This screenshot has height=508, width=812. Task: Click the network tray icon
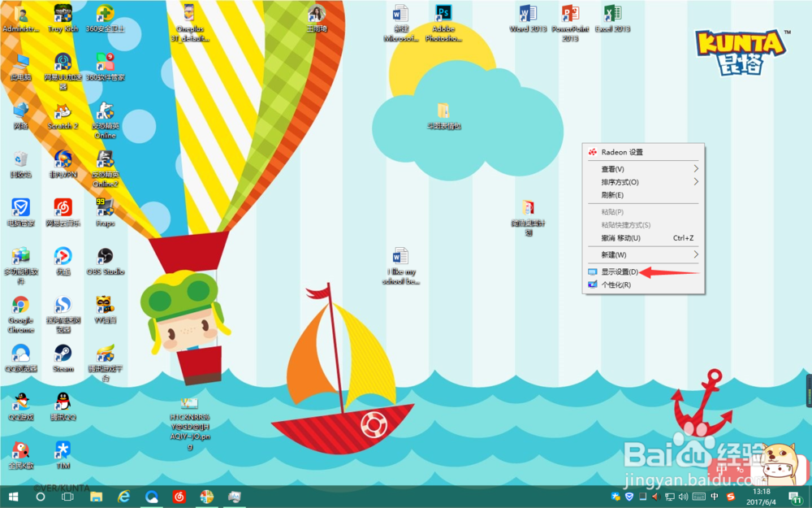point(670,497)
